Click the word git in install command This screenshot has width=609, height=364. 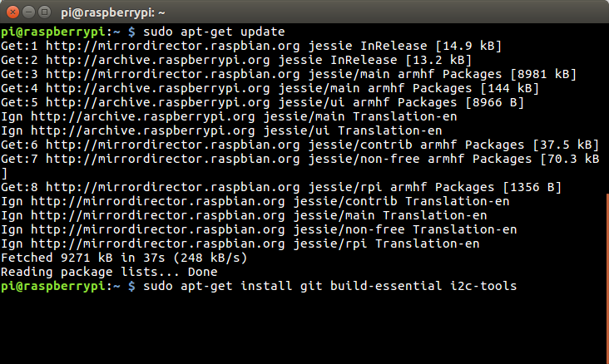point(312,286)
